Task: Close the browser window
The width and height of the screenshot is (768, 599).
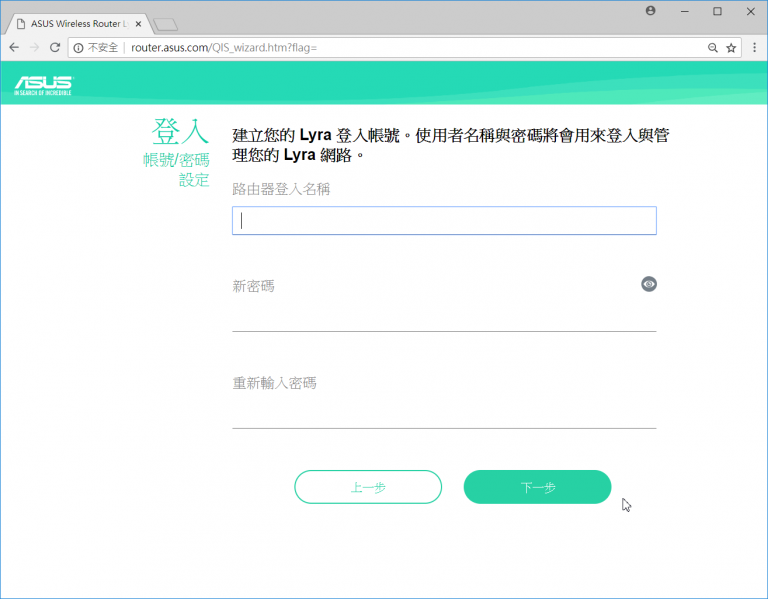Action: click(750, 11)
